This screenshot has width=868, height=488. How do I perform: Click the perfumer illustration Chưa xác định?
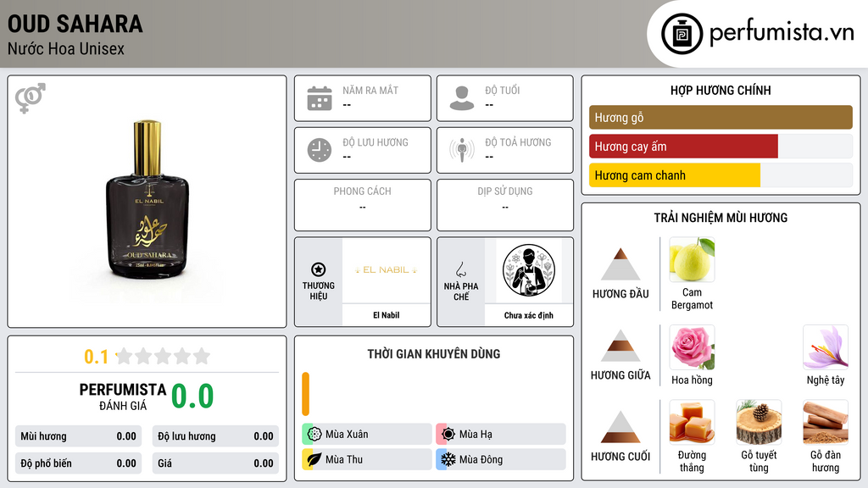529,270
